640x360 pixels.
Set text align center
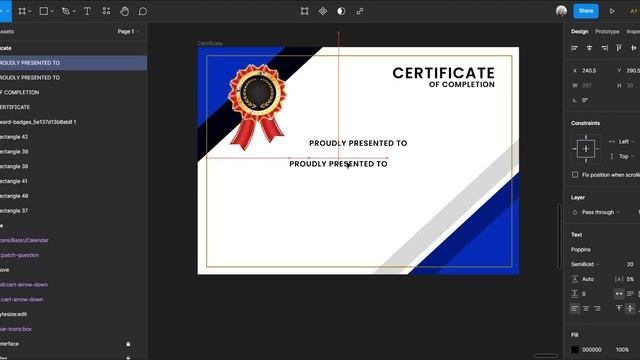coord(586,309)
